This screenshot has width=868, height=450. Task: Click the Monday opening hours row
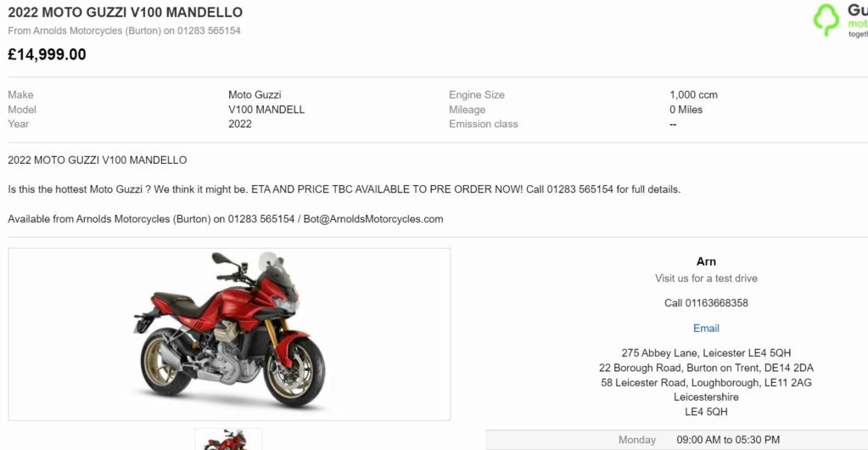(677, 440)
